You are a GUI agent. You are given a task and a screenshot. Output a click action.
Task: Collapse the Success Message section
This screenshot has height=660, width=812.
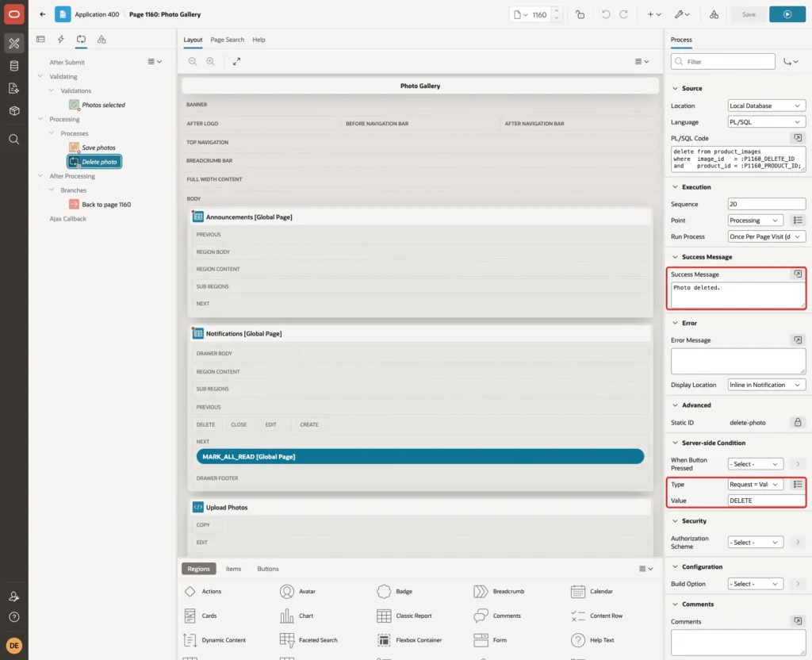pos(675,257)
